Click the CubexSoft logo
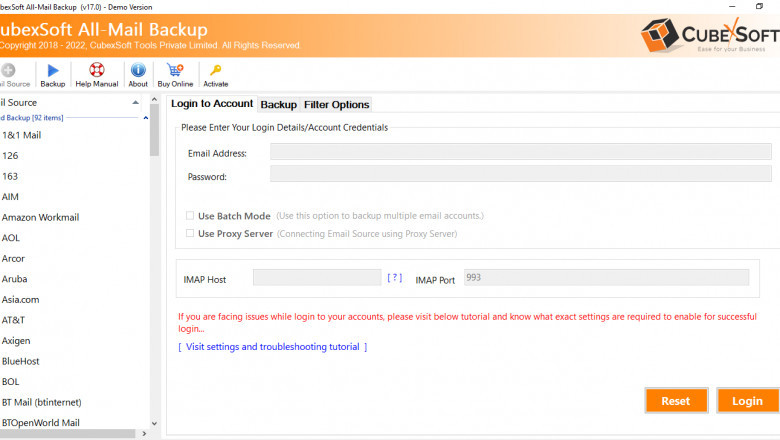Screen dimensions: 780x440 click(x=710, y=35)
